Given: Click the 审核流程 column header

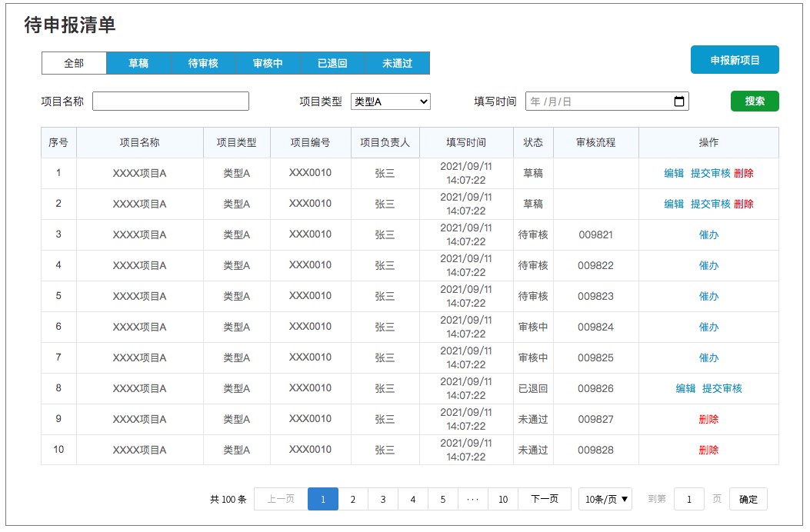Looking at the screenshot, I should (595, 142).
